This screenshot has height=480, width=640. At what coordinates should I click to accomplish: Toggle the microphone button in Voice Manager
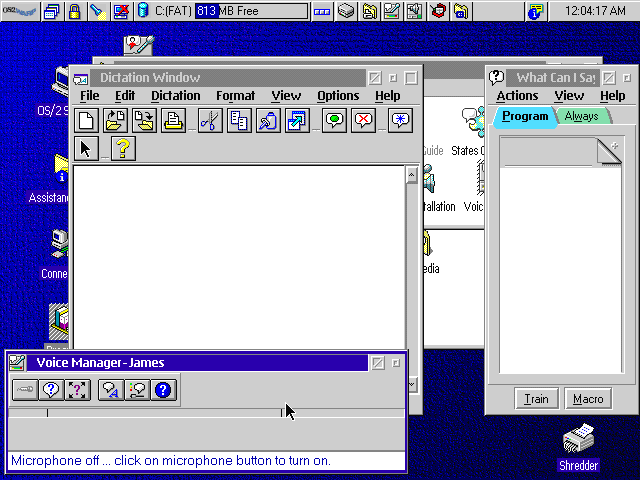tap(24, 390)
